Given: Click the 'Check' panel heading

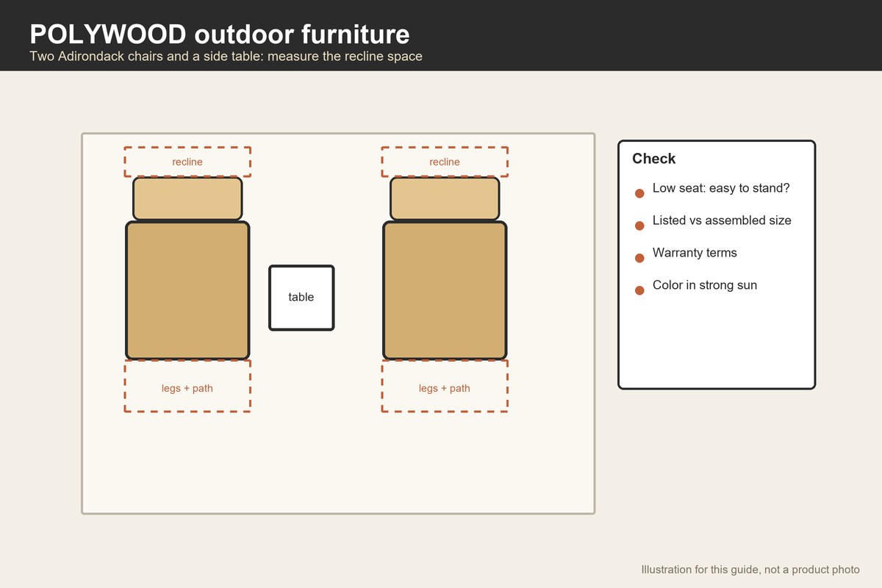Looking at the screenshot, I should coord(654,159).
